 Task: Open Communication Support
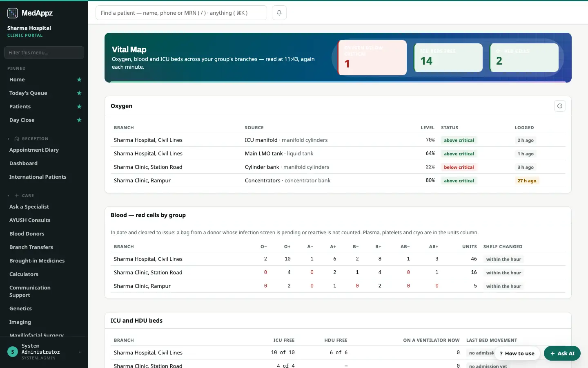[30, 291]
